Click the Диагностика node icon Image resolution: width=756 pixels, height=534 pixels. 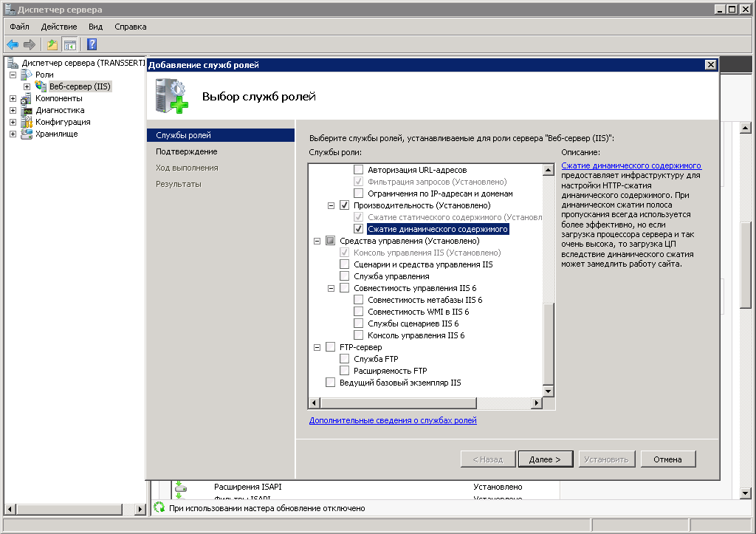[27, 110]
